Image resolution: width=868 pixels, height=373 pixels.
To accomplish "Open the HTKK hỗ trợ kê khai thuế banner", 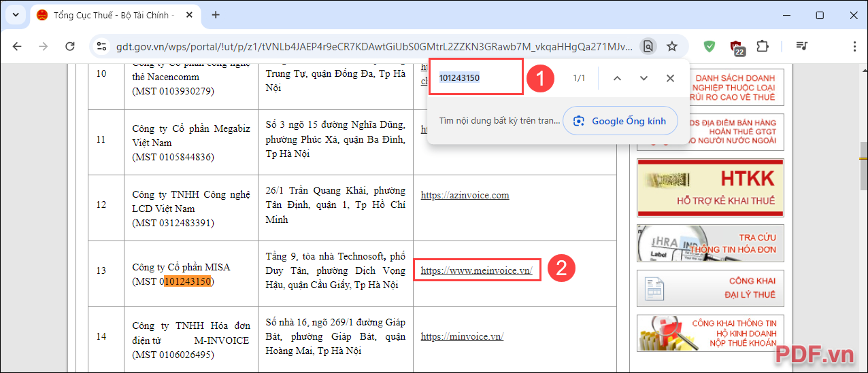I will [x=710, y=188].
